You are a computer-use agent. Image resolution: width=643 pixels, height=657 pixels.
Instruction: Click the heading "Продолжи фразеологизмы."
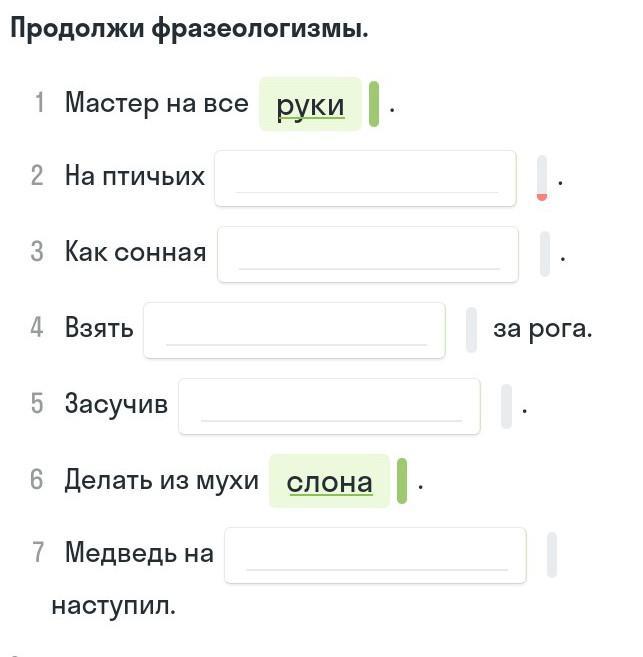[x=189, y=29]
